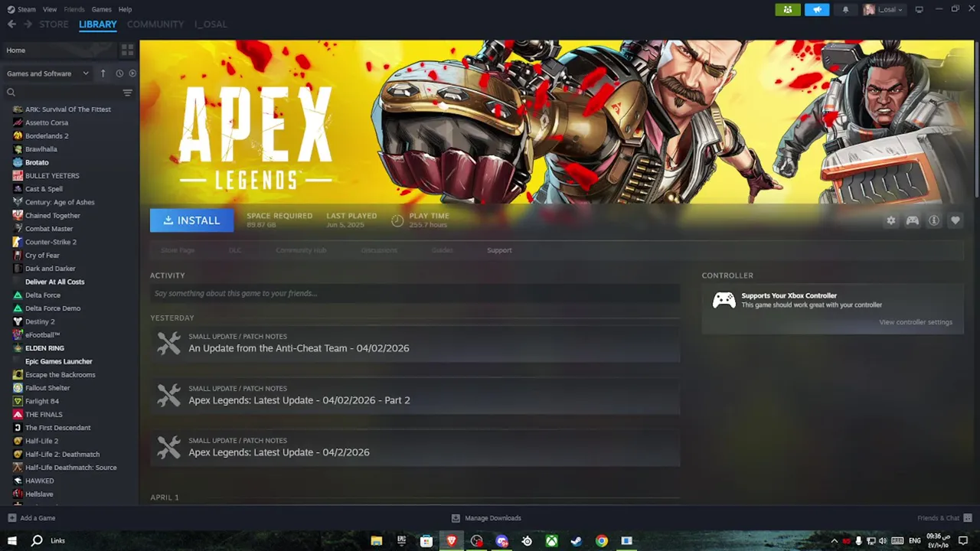The image size is (980, 551).
Task: Open the library advanced filter lines icon
Action: click(x=127, y=93)
